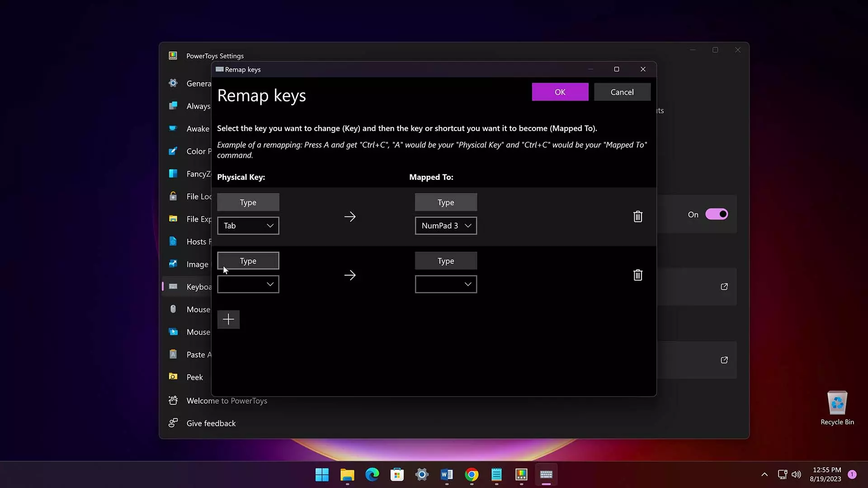Select the Mouse utilities item with the mouse icon
The height and width of the screenshot is (488, 868).
(x=187, y=309)
